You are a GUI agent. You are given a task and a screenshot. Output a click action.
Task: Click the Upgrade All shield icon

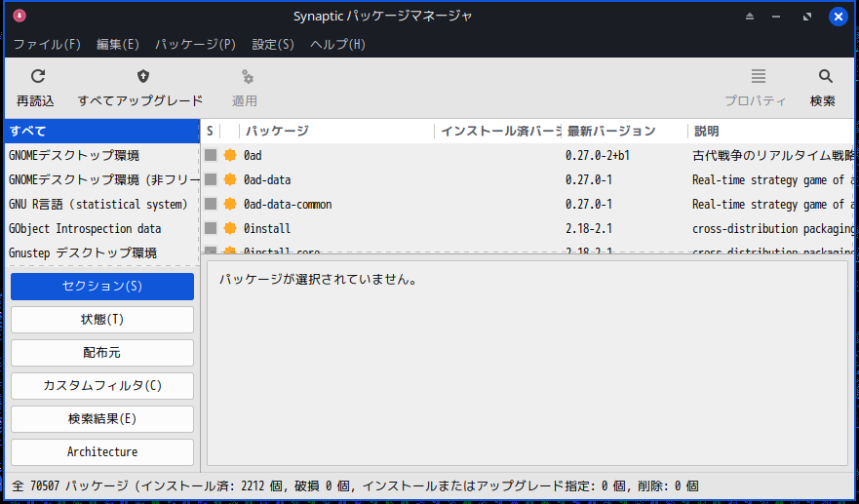click(142, 77)
